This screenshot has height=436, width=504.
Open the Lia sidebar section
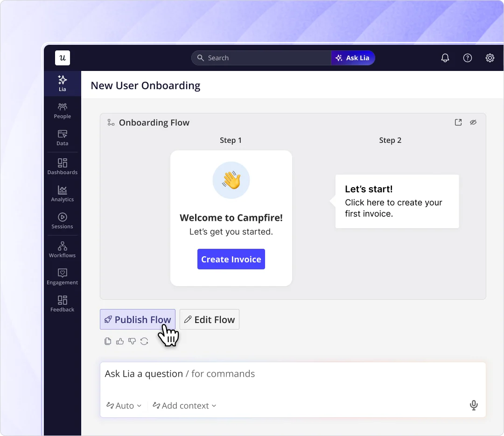point(63,84)
